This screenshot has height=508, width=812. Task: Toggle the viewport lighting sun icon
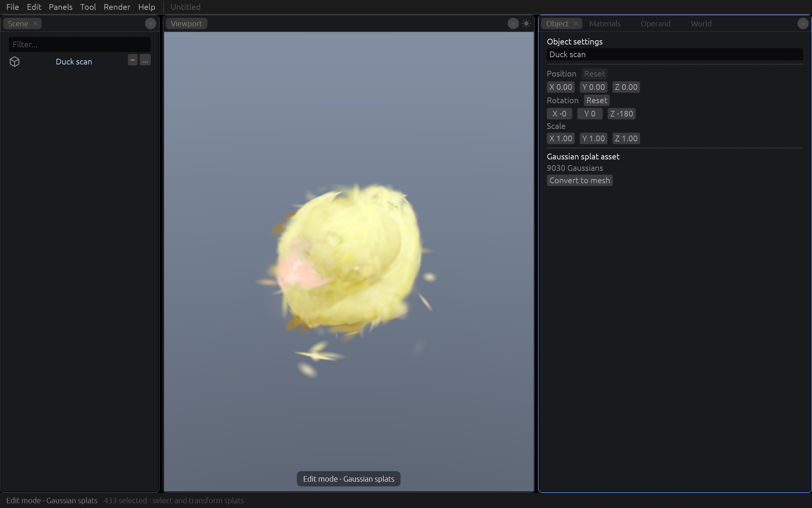526,23
